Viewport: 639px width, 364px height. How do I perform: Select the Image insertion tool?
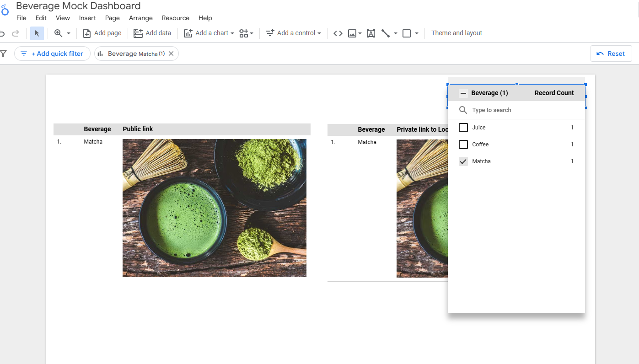[x=352, y=33]
